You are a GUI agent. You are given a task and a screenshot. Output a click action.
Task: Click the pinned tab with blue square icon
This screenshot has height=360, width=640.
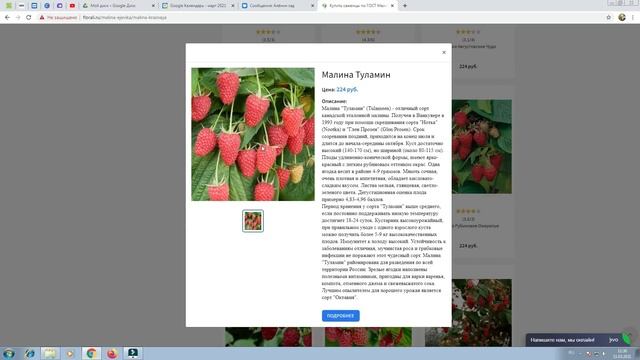point(34,6)
